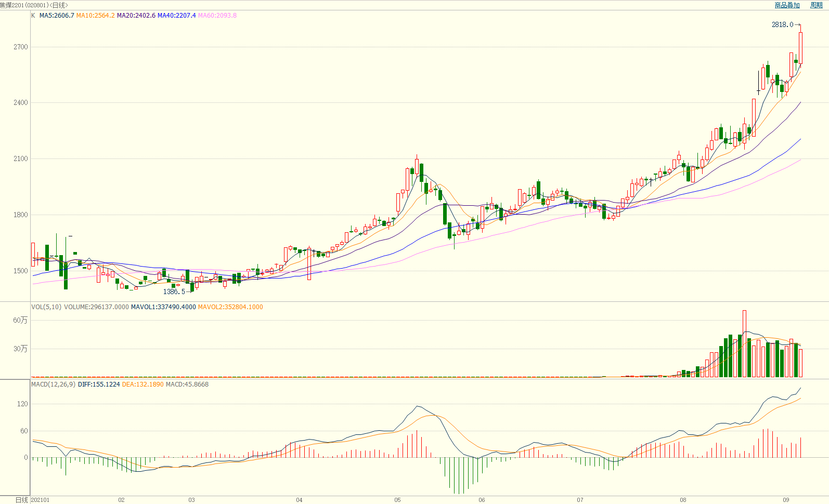
Task: Click the tallest red volume bar
Action: point(744,343)
